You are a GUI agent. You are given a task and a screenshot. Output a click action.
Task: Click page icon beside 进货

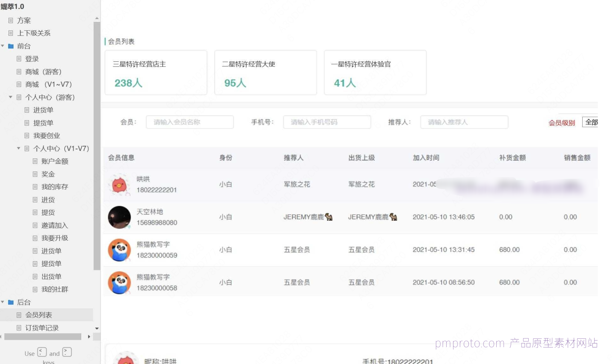[x=35, y=200]
